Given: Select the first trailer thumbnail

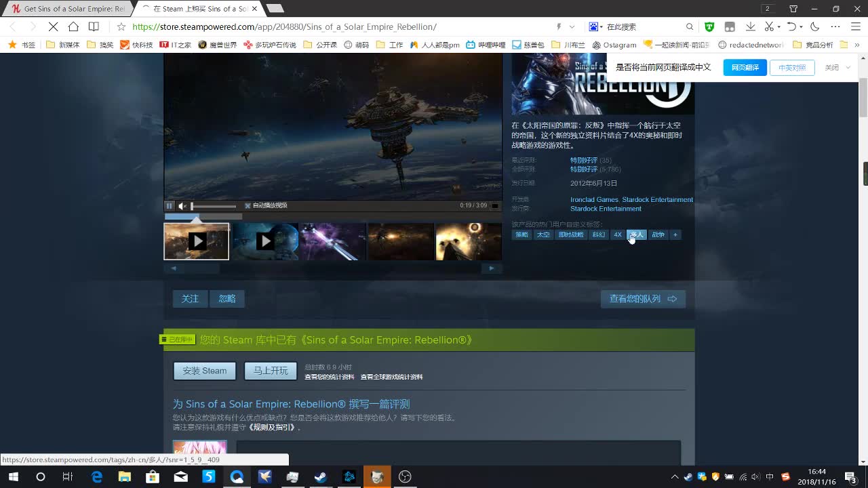Looking at the screenshot, I should pos(197,241).
